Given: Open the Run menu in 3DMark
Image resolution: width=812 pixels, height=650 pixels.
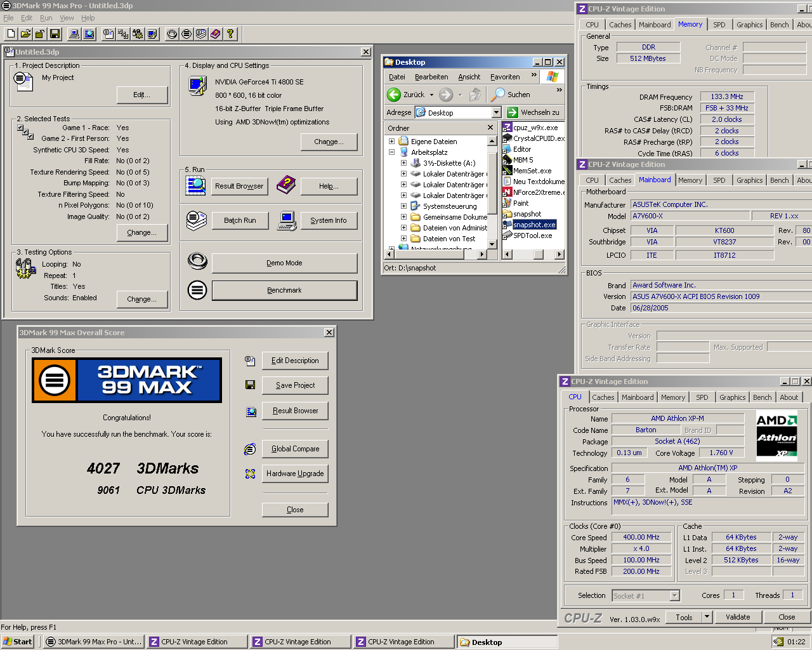Looking at the screenshot, I should tap(46, 18).
